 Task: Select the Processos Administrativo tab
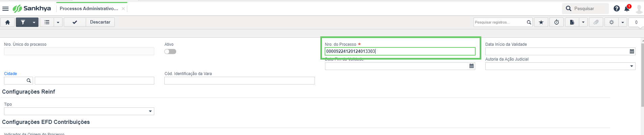coord(89,8)
